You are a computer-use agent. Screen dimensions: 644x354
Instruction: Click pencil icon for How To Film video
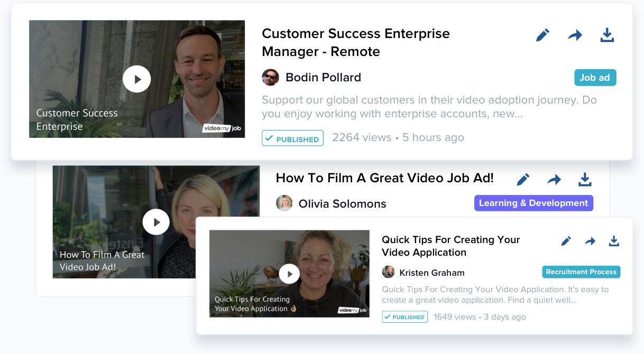coord(523,180)
